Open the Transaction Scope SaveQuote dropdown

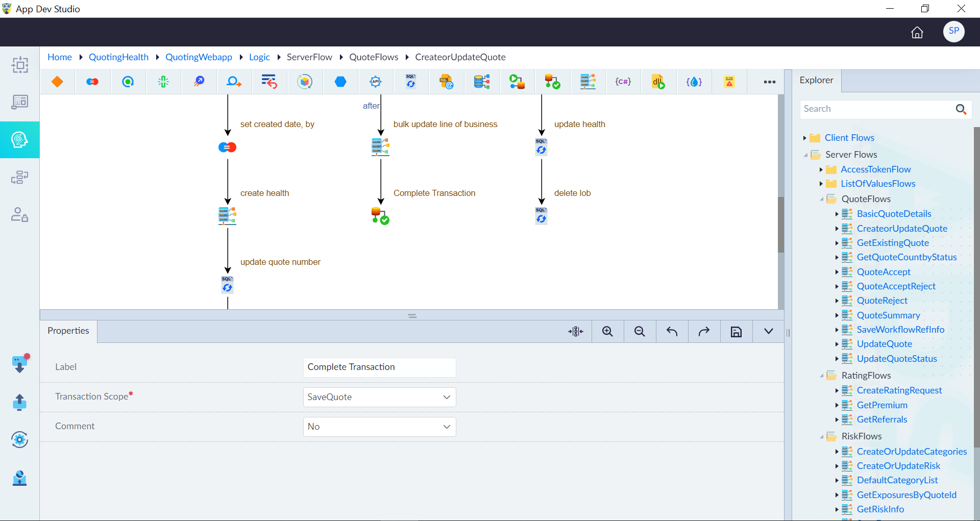[x=379, y=397]
